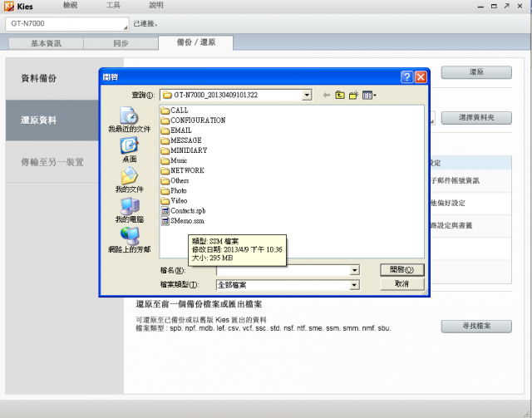The image size is (532, 418).
Task: Select the MINIDIARY folder
Action: point(184,150)
